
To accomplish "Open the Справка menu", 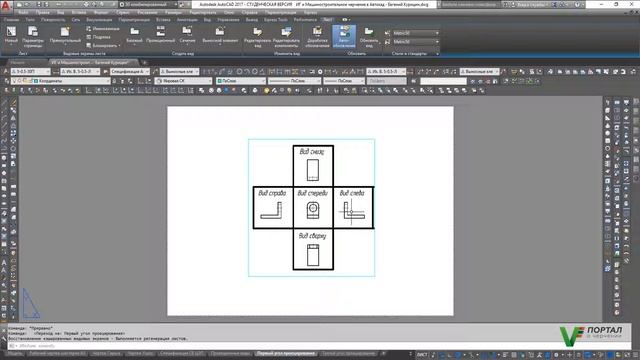I will pyautogui.click(x=249, y=13).
